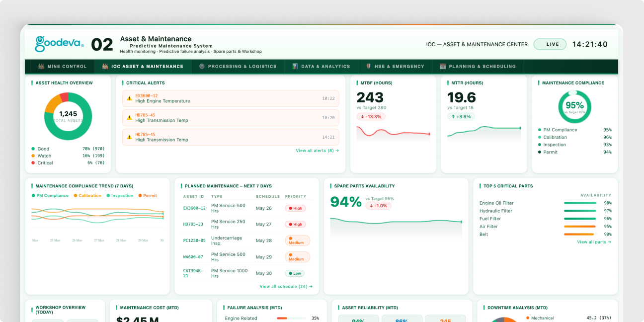Click Asset ID column header
The height and width of the screenshot is (322, 644).
(x=194, y=196)
